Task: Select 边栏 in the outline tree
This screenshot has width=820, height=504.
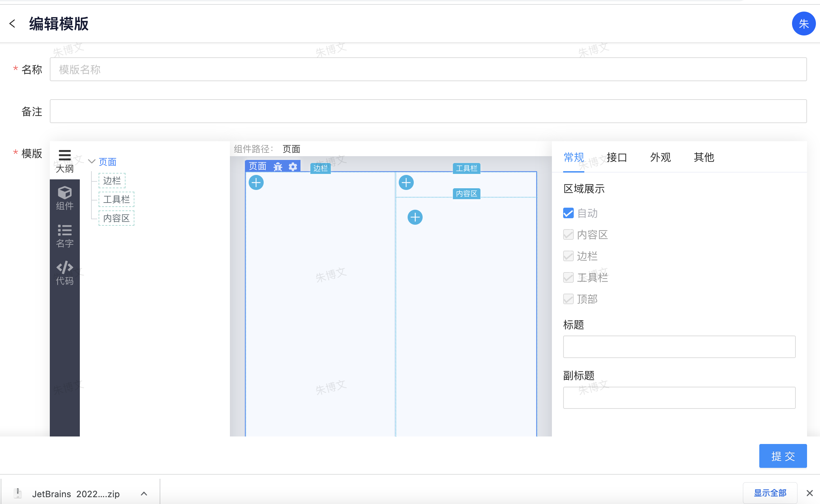Action: click(x=112, y=180)
